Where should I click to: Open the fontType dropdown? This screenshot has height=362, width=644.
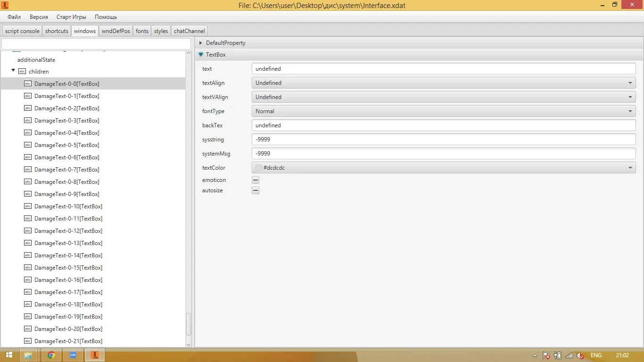coord(443,111)
